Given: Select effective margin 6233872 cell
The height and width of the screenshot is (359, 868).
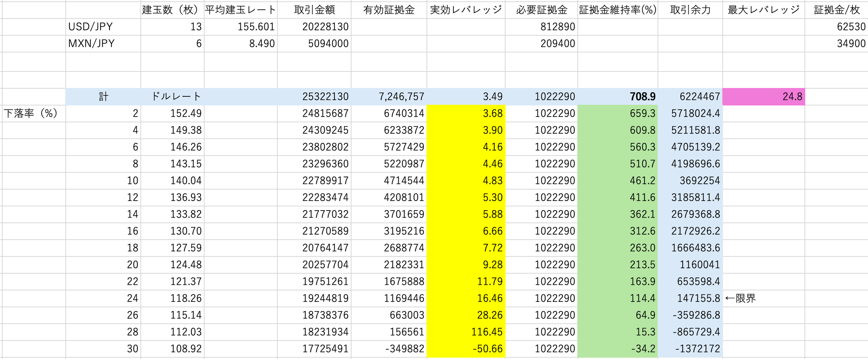Looking at the screenshot, I should (389, 130).
